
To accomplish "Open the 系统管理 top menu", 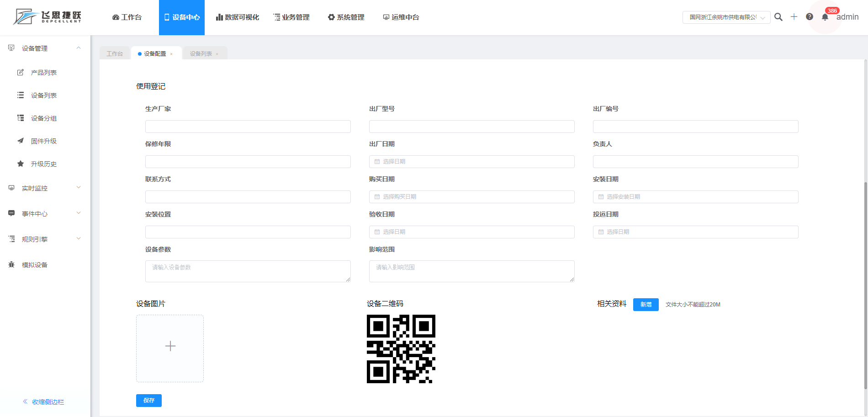I will point(346,17).
